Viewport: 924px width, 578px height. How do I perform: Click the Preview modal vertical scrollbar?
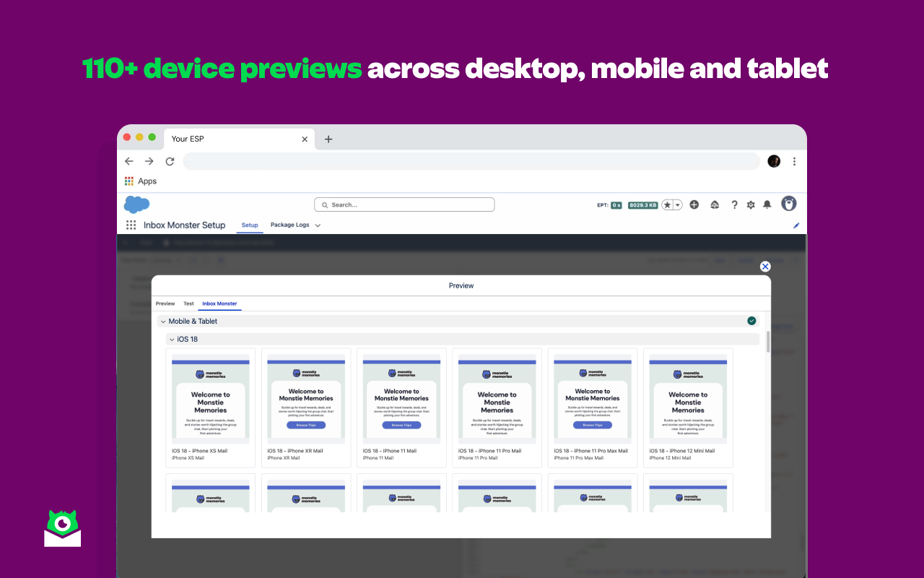768,342
